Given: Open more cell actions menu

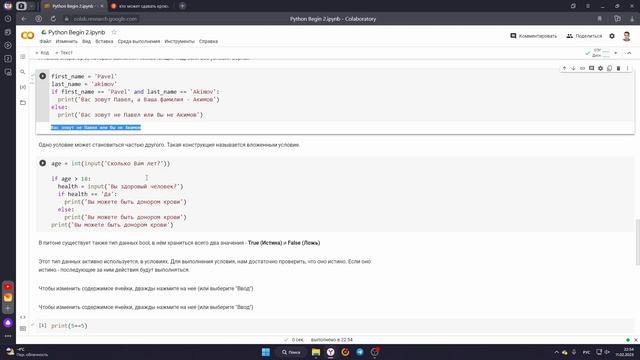Looking at the screenshot, I should pos(627,69).
